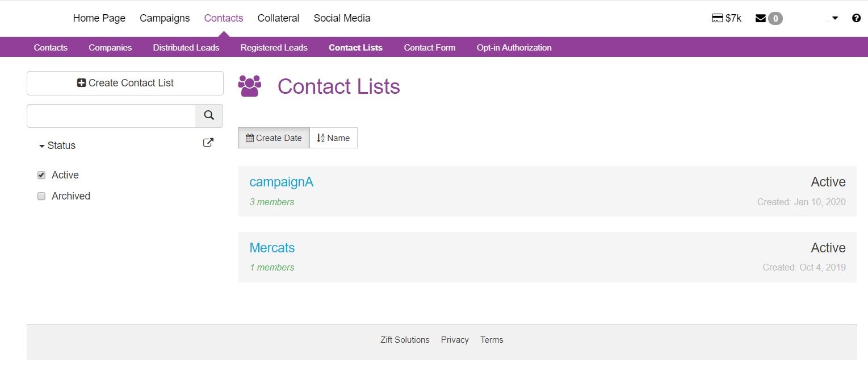Screen dimensions: 868x370
Task: Sort lists using the Create Date option
Action: click(x=274, y=138)
